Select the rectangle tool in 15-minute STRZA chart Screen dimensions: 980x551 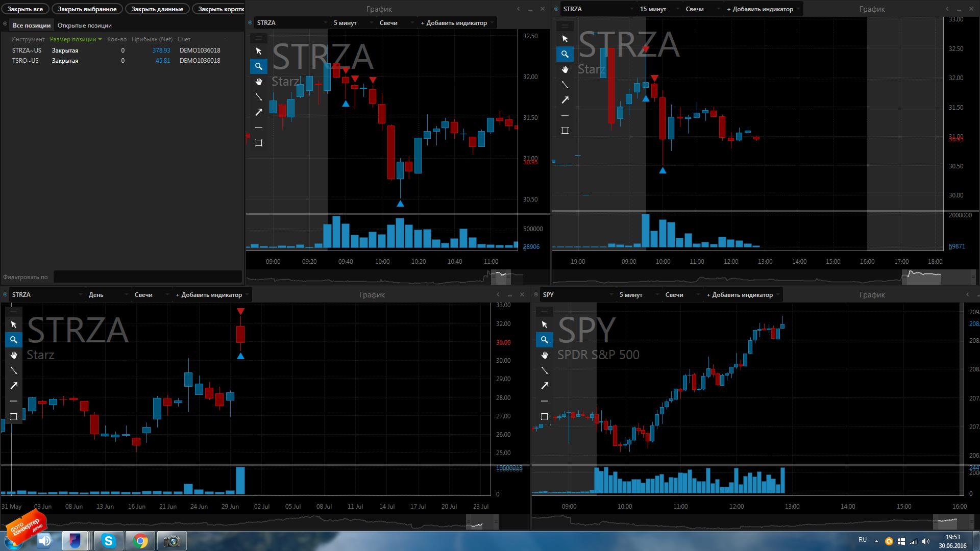pyautogui.click(x=565, y=131)
